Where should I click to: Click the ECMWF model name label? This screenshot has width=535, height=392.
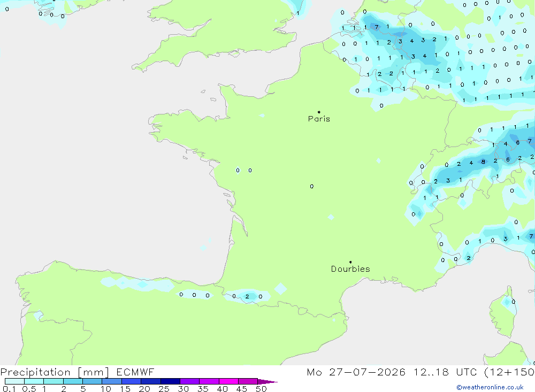[135, 372]
